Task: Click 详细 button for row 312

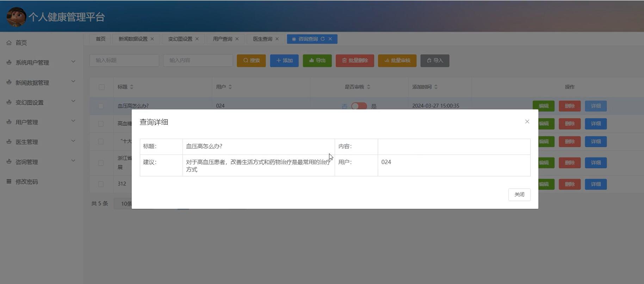Action: click(596, 184)
